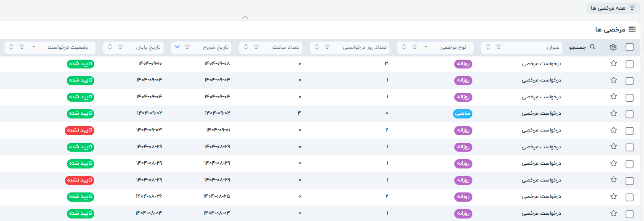Star the hourly (ساعتی) leave row
This screenshot has height=221, width=644.
click(613, 113)
